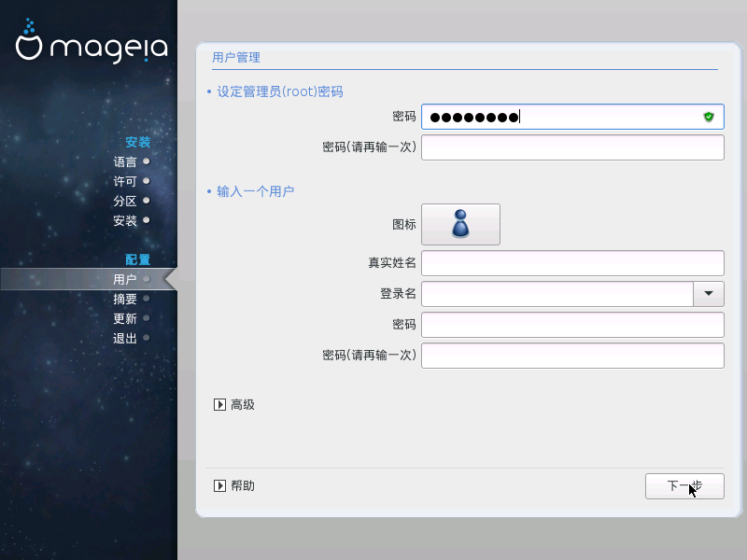Expand the 帮助 (Help) section
This screenshot has width=747, height=560.
pyautogui.click(x=220, y=486)
